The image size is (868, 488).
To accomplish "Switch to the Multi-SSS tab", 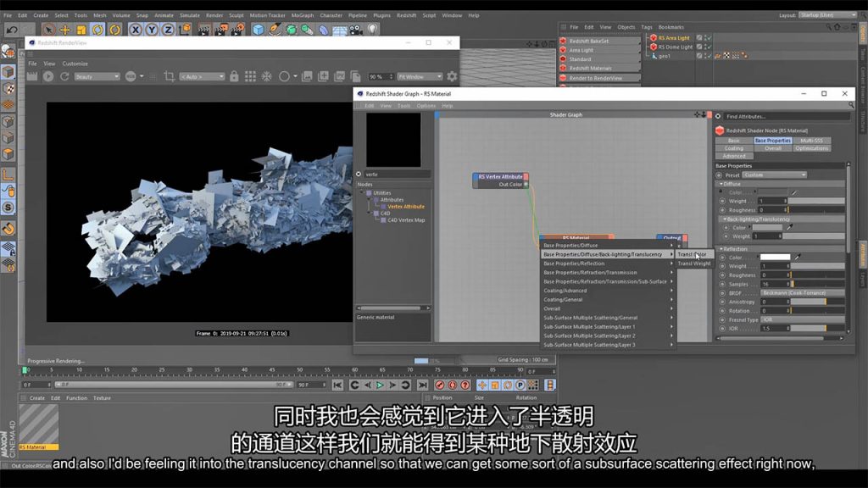I will click(811, 141).
